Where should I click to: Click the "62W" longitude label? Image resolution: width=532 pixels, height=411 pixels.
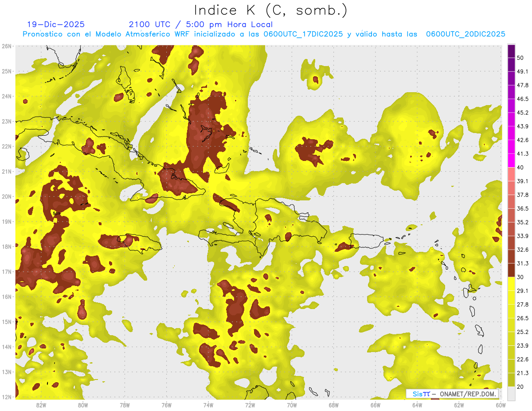pos(459,405)
